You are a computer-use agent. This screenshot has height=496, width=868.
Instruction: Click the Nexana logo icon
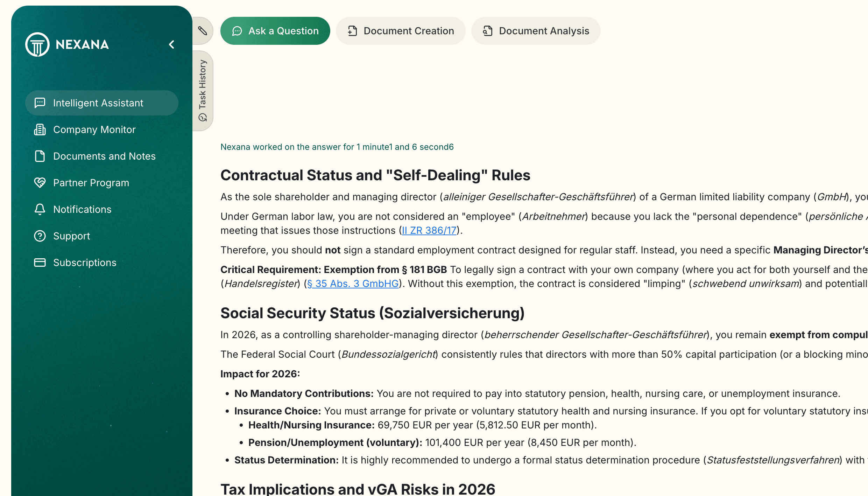tap(37, 44)
